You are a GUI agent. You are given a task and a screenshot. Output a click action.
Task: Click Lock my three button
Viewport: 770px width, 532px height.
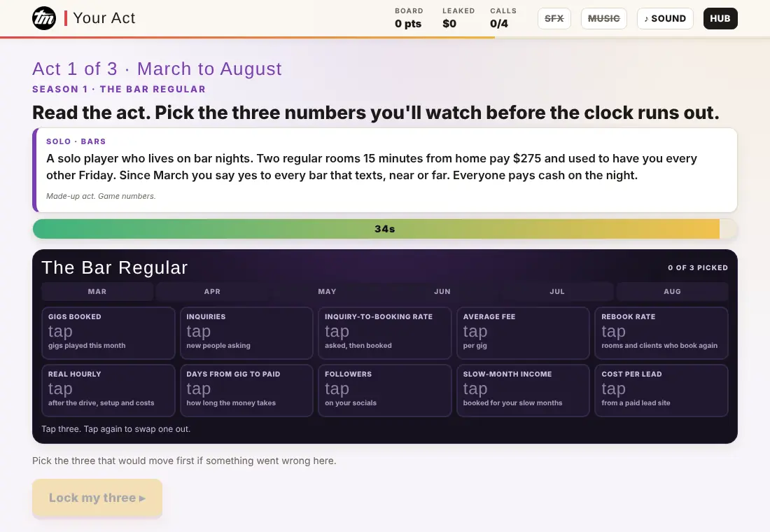[x=97, y=498]
